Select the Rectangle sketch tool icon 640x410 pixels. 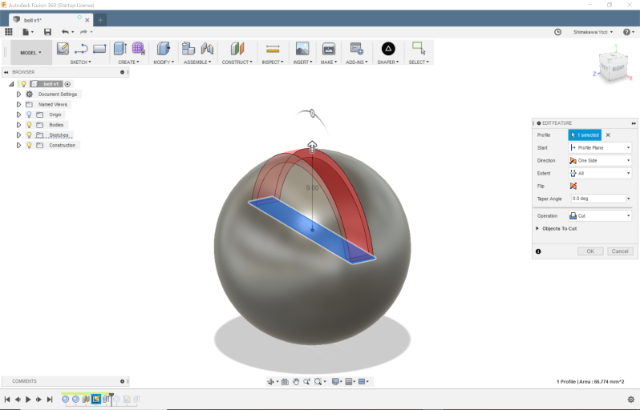(99, 49)
